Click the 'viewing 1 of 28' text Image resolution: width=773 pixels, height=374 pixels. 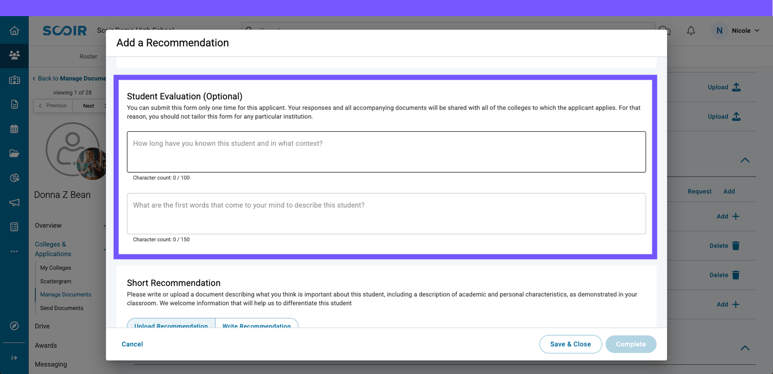72,92
